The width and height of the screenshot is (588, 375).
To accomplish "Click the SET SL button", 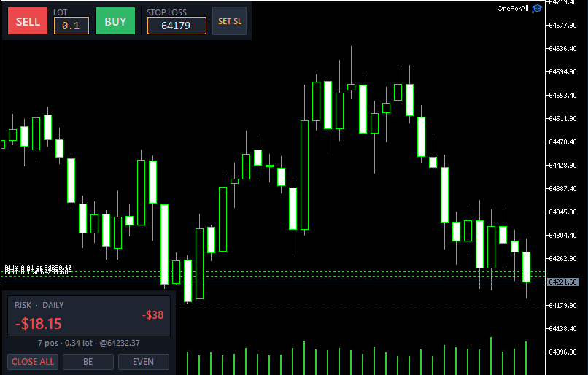I will point(230,21).
